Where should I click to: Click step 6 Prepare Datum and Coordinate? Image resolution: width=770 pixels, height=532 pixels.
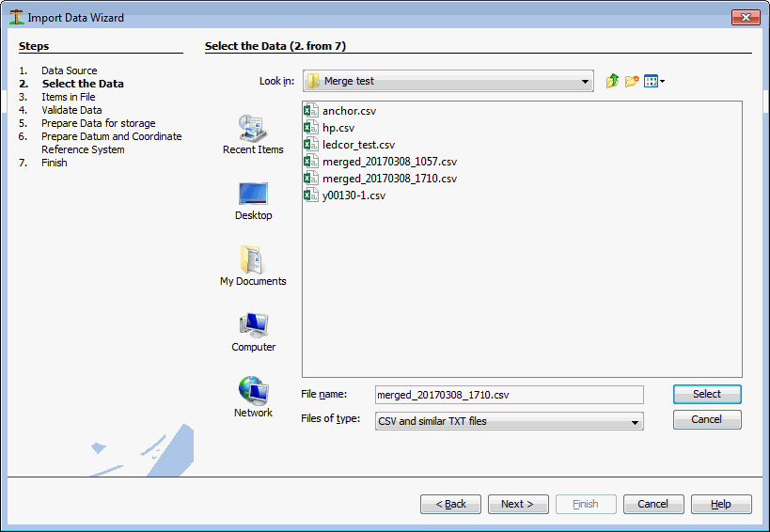[x=112, y=136]
